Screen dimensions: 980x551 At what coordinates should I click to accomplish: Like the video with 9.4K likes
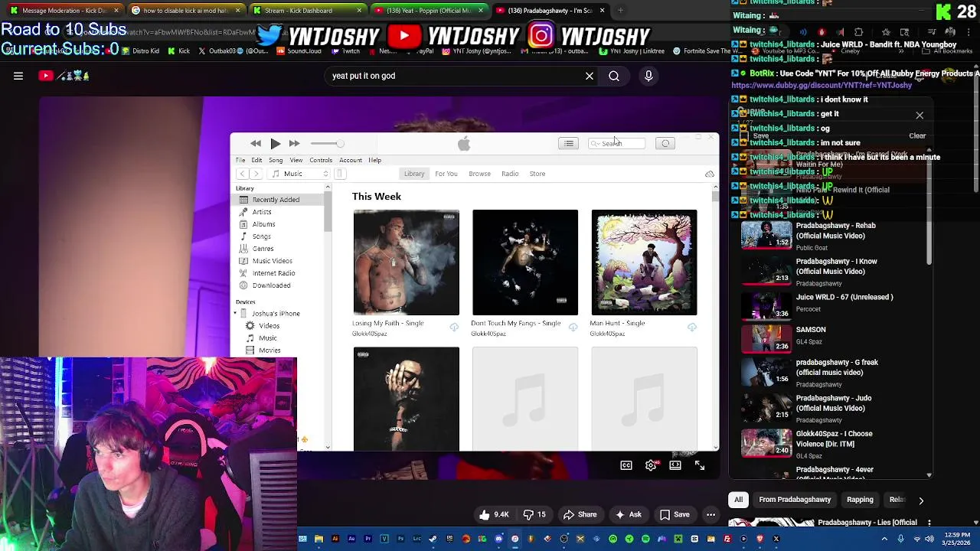(493, 515)
